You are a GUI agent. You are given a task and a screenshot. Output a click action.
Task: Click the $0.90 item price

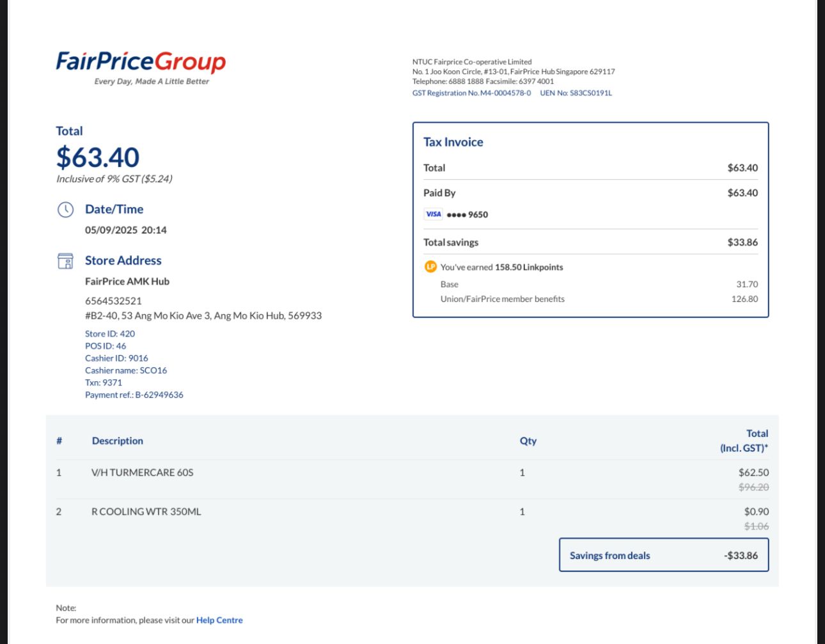[757, 512]
